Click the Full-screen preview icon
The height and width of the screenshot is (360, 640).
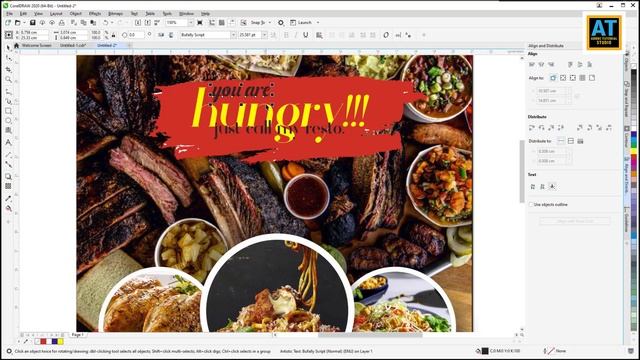200,23
